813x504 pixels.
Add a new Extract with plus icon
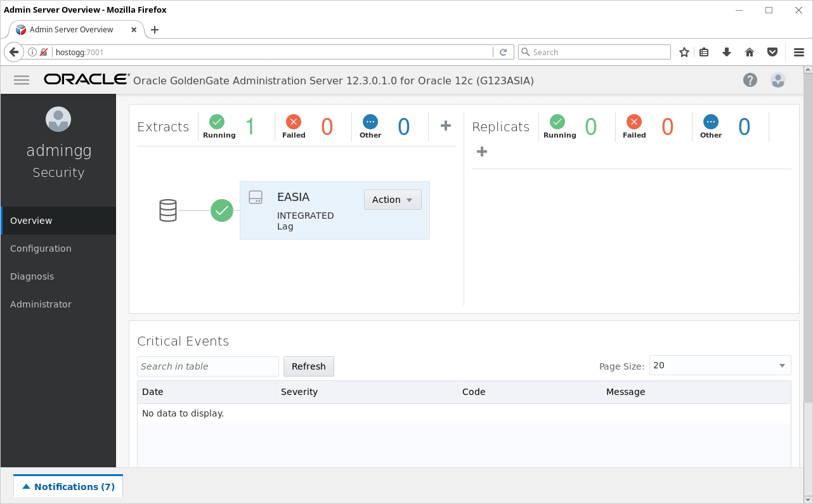[446, 126]
